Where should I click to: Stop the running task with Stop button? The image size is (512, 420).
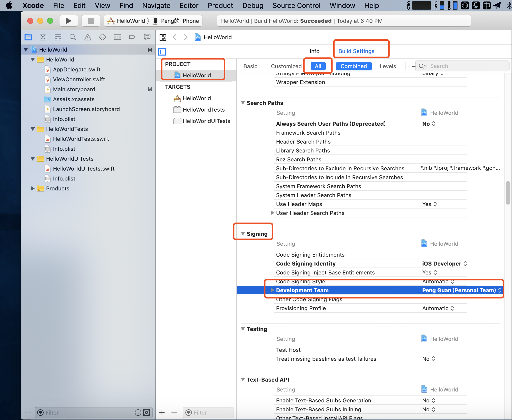pyautogui.click(x=91, y=21)
